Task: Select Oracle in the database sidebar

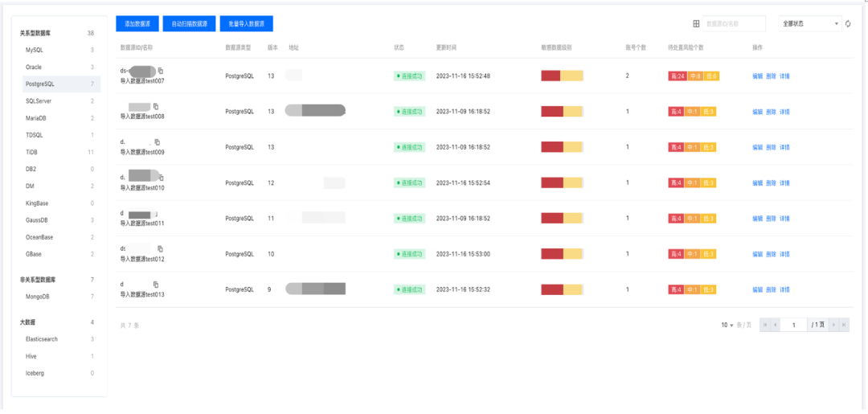Action: coord(61,67)
